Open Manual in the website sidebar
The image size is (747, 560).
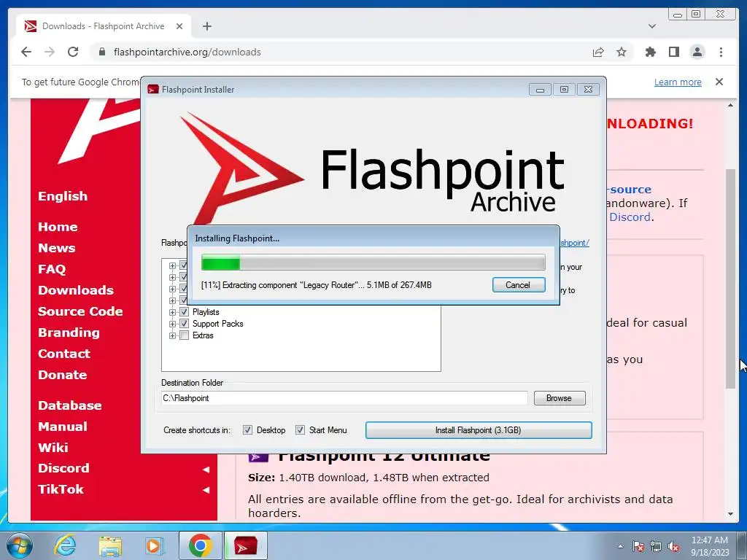(63, 426)
